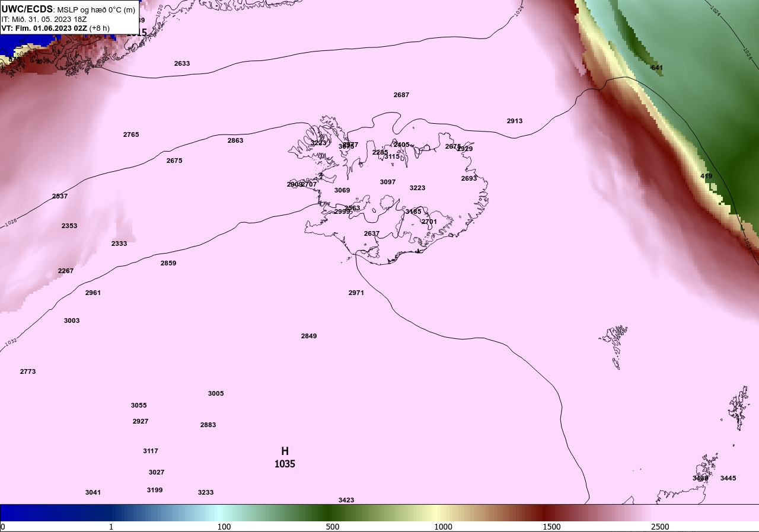Screen dimensions: 759x532
Task: Select the 3005 height value
Action: (216, 393)
